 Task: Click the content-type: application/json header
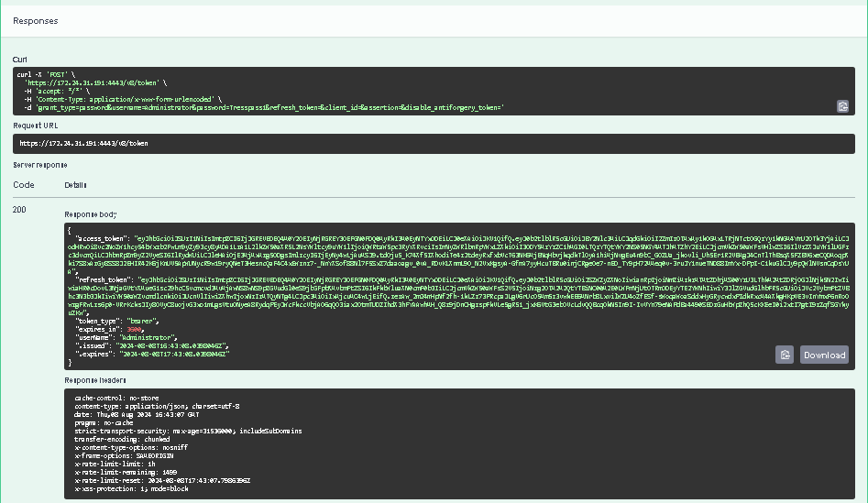click(x=158, y=406)
